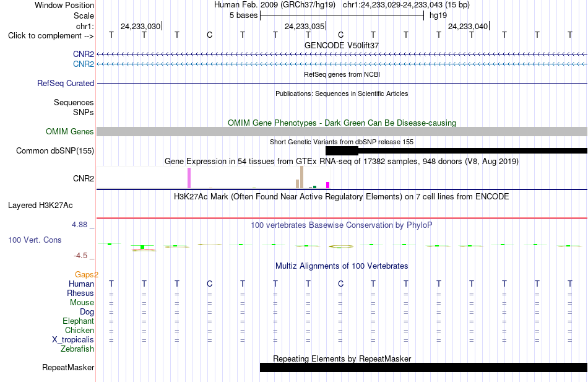Click the thin black dbSNP variant bar
The width and height of the screenshot is (588, 382).
click(x=472, y=151)
